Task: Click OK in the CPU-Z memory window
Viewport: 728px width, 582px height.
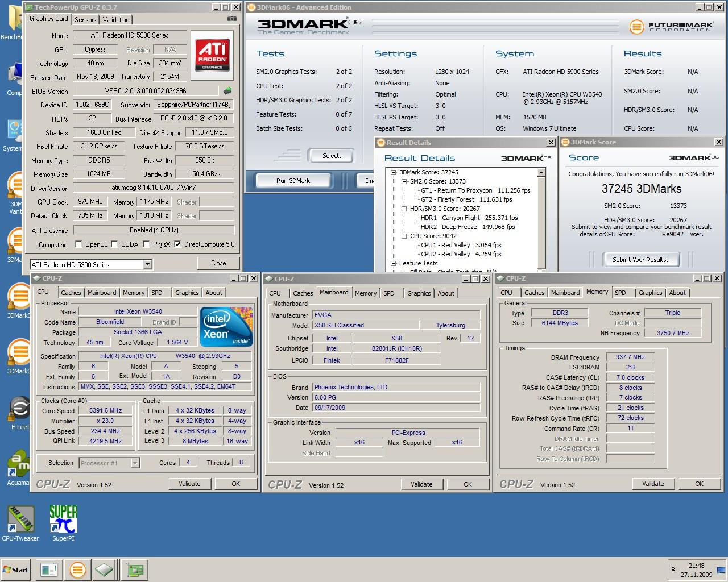Action: (700, 484)
